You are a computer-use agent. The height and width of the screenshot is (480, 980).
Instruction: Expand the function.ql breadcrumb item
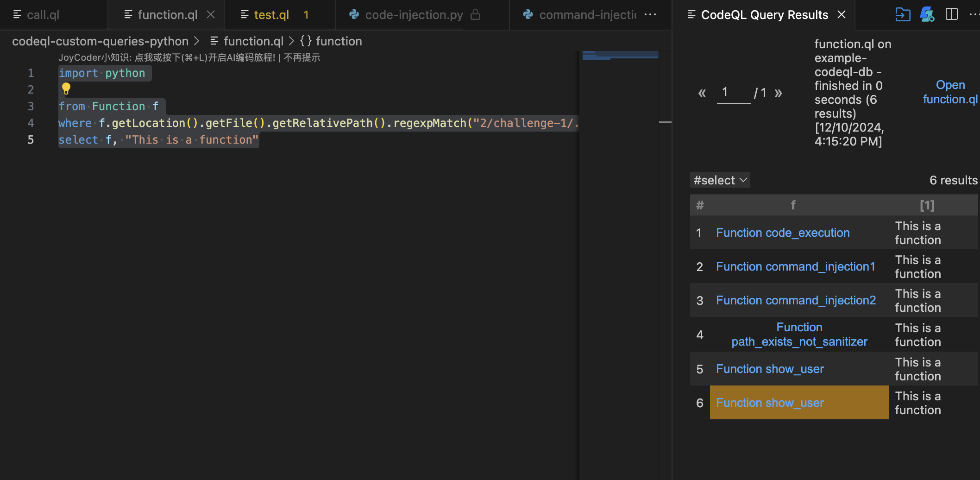coord(253,41)
